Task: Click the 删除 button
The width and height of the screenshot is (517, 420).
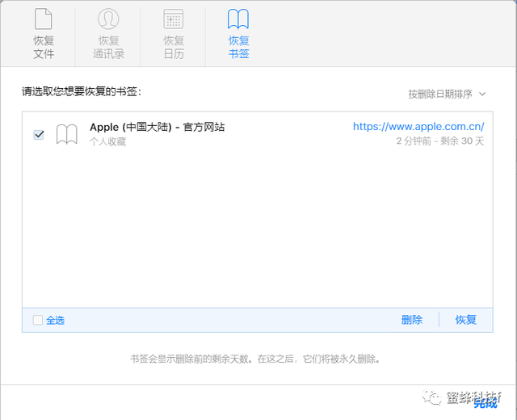Action: (x=412, y=320)
